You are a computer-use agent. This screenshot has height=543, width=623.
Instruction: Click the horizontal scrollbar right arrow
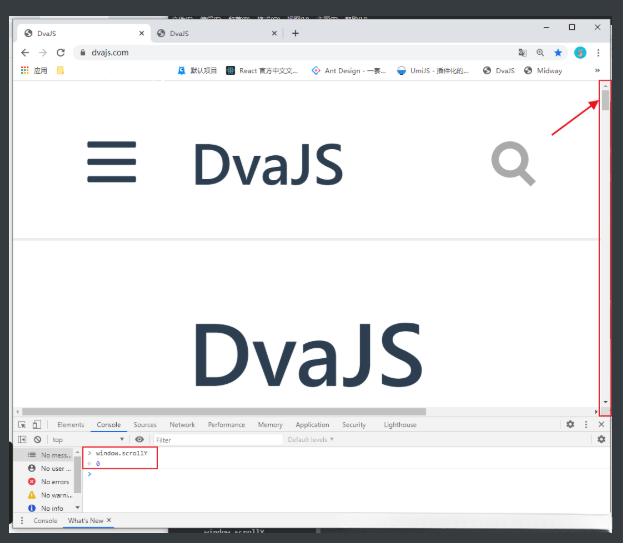tap(596, 412)
